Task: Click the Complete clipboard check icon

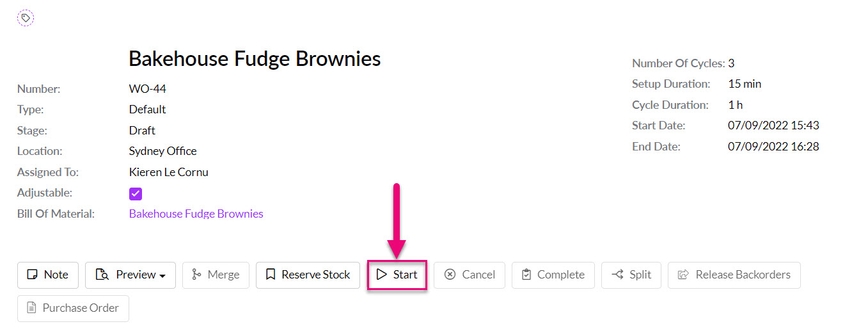Action: point(527,275)
